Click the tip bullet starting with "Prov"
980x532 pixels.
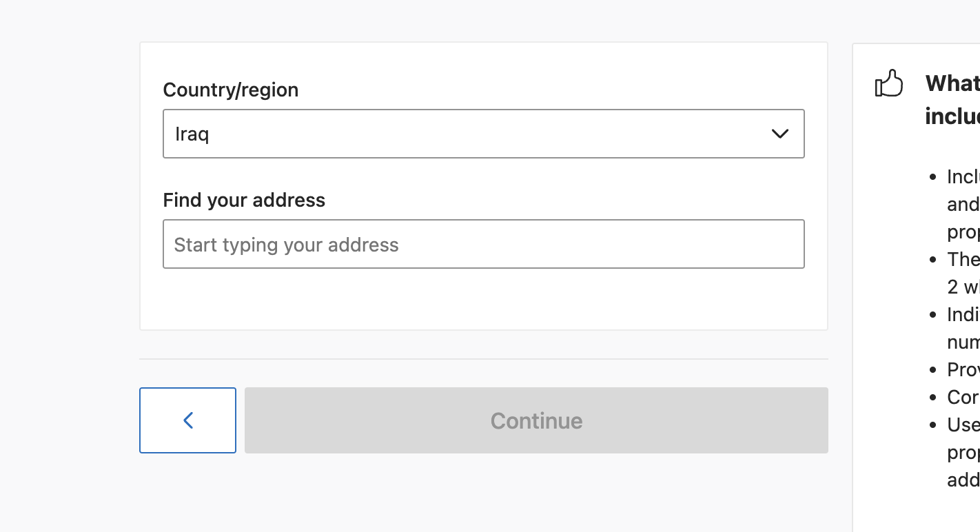pyautogui.click(x=963, y=369)
